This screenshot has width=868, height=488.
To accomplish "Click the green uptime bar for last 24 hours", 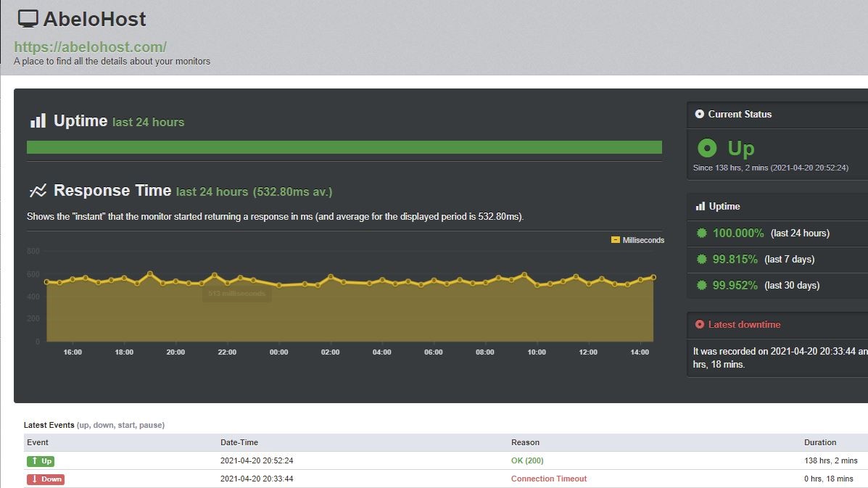I will coord(344,147).
